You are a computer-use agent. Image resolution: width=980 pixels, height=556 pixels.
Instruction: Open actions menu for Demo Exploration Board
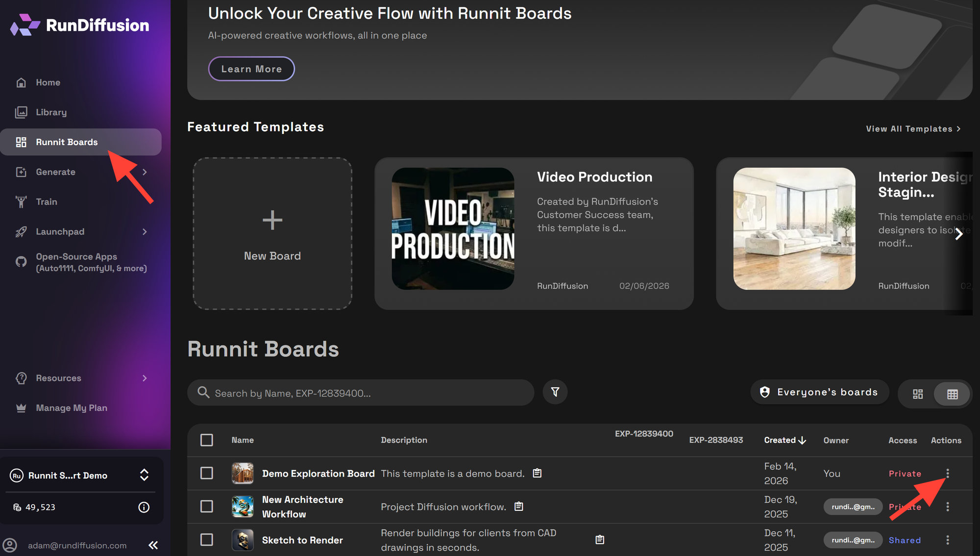coord(947,473)
